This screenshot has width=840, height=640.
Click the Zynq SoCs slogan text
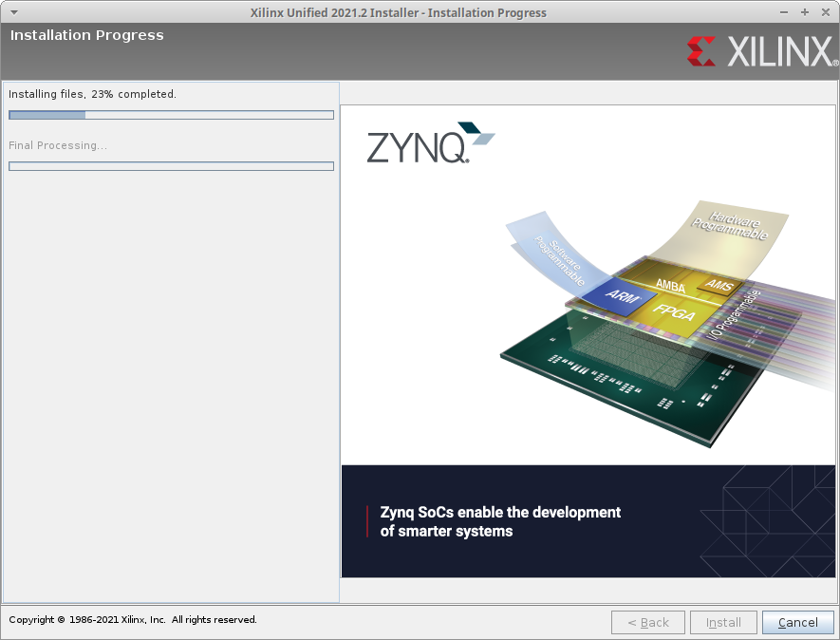(500, 521)
